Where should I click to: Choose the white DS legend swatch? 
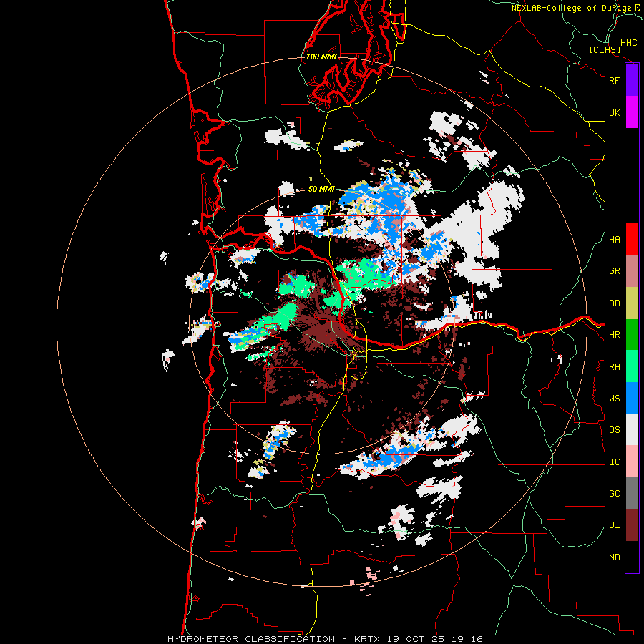pyautogui.click(x=632, y=429)
